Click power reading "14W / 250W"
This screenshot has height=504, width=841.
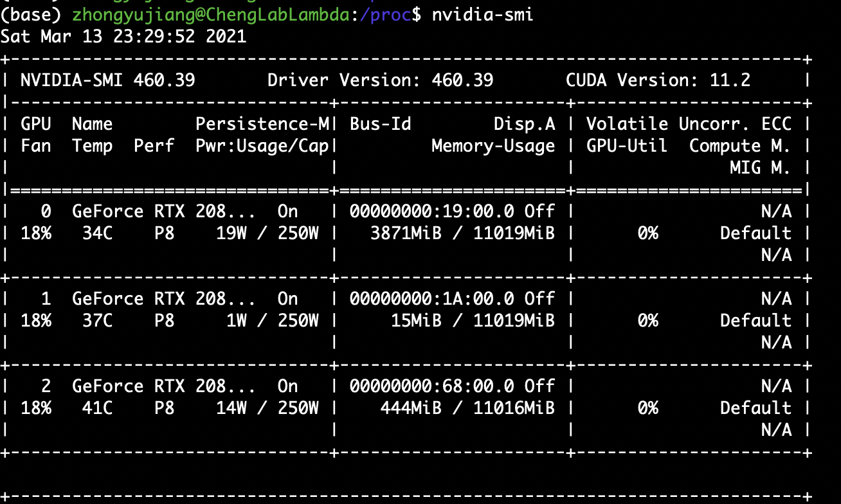(x=267, y=408)
